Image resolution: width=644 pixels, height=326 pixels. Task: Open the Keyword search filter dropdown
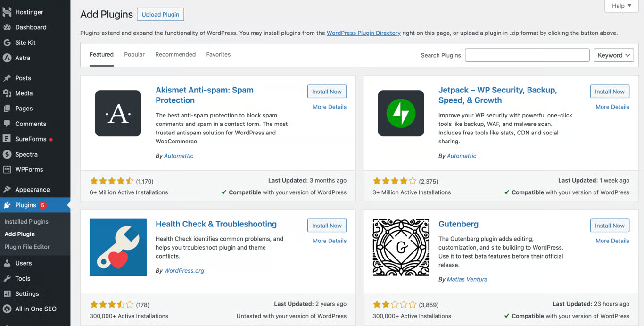614,55
